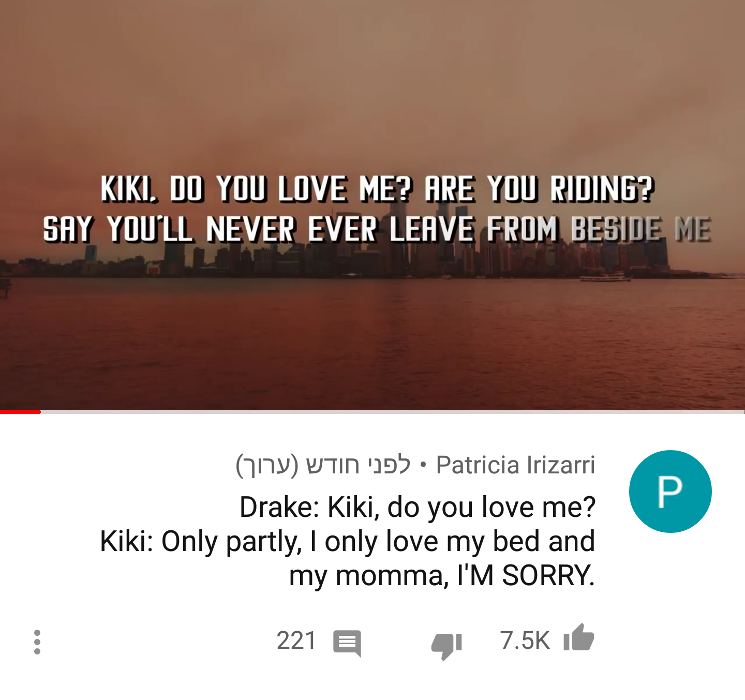Image resolution: width=745 pixels, height=700 pixels.
Task: Select comment line 'Drake: Kiki, do you love me?'
Action: [x=418, y=507]
